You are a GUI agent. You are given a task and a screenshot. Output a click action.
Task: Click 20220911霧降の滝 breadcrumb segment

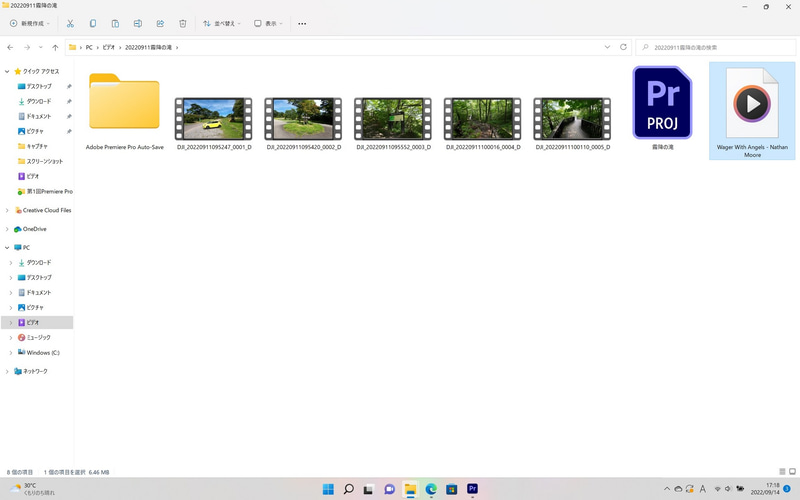click(148, 47)
